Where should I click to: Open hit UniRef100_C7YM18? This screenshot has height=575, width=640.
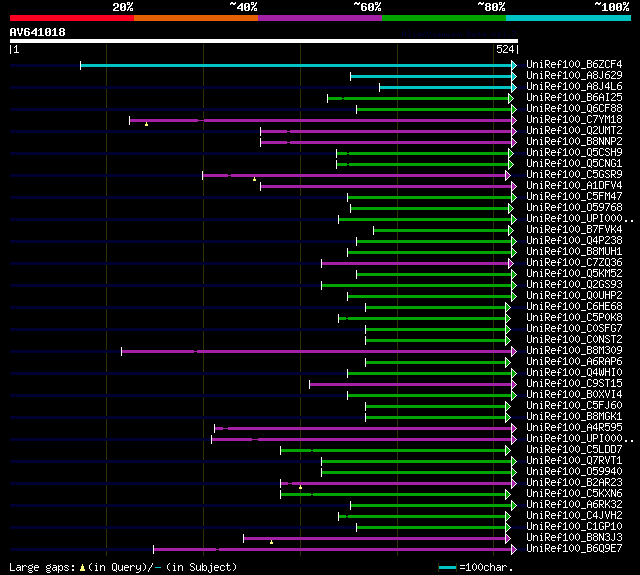574,120
